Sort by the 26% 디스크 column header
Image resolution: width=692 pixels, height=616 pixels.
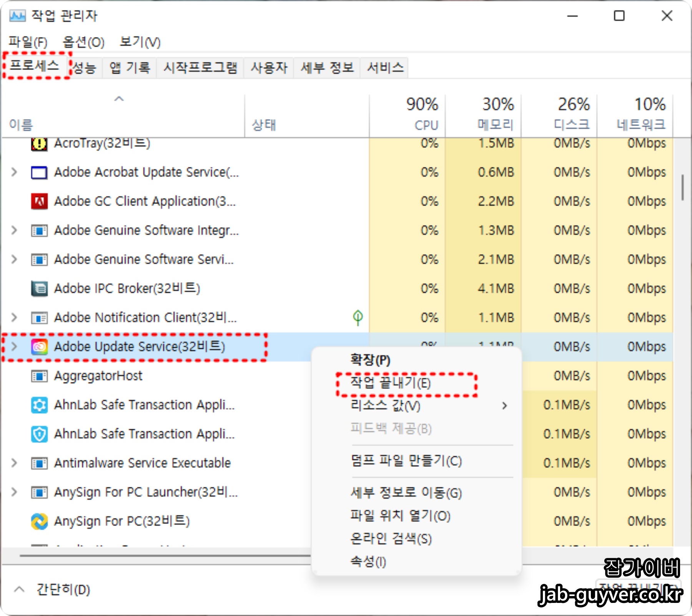click(x=559, y=116)
